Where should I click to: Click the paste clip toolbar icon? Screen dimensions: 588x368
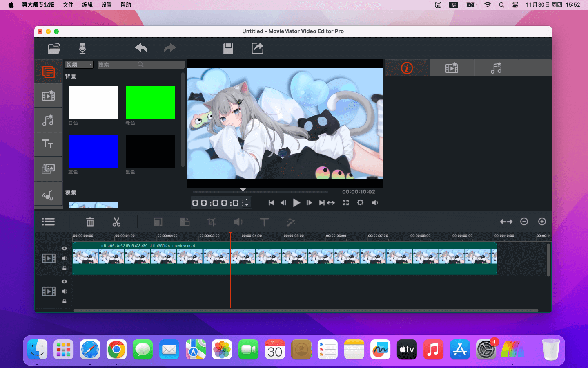pyautogui.click(x=185, y=222)
